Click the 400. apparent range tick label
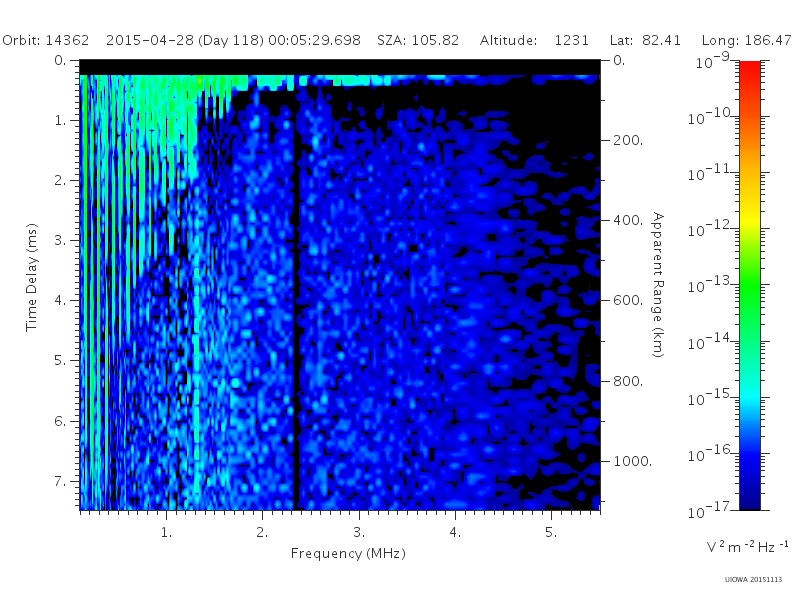The height and width of the screenshot is (600, 800). pyautogui.click(x=628, y=220)
